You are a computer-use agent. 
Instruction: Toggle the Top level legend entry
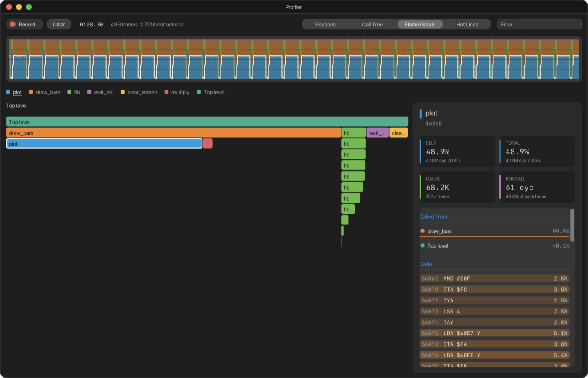210,92
